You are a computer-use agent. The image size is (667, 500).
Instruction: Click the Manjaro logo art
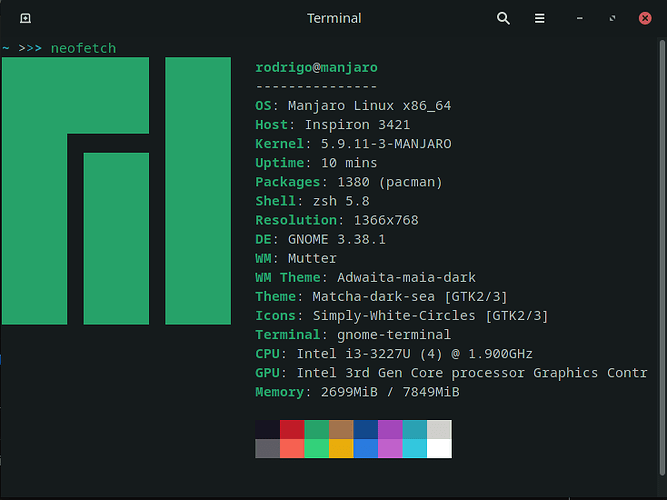pyautogui.click(x=117, y=191)
